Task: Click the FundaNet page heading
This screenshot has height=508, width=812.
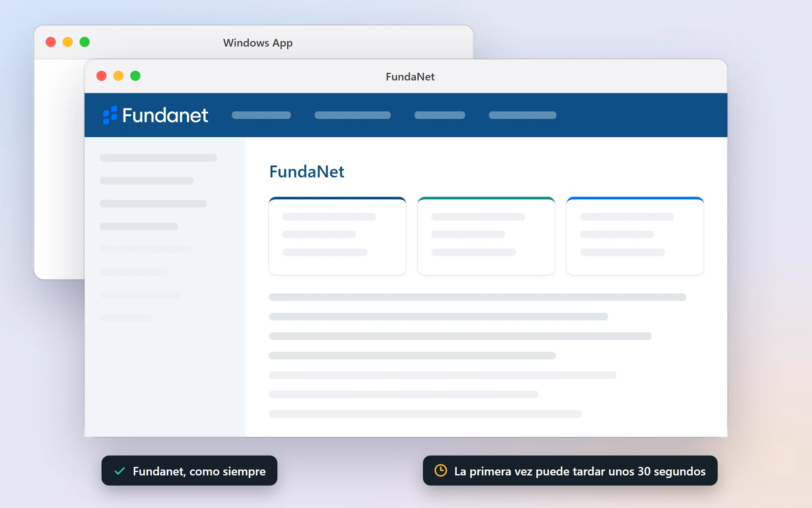Action: [307, 171]
